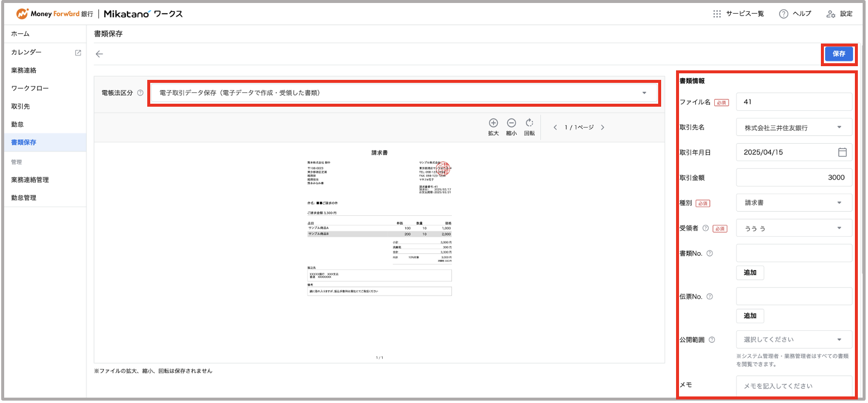Open calendar icon in 取引年月日 field
Image resolution: width=868 pixels, height=403 pixels.
tap(842, 152)
